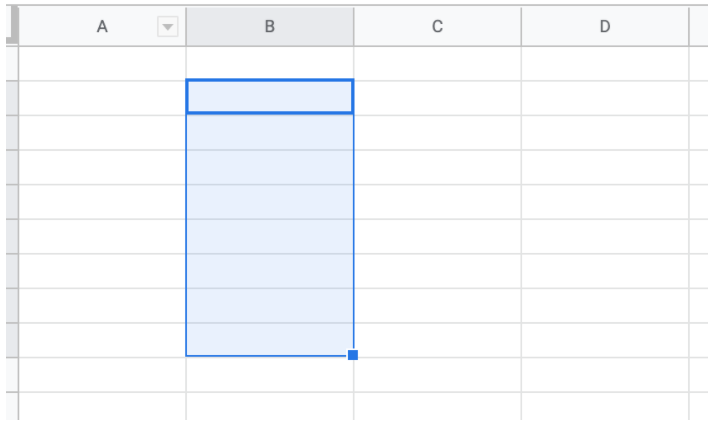The height and width of the screenshot is (422, 710).
Task: Click column D cell right of the active cell
Action: 605,98
